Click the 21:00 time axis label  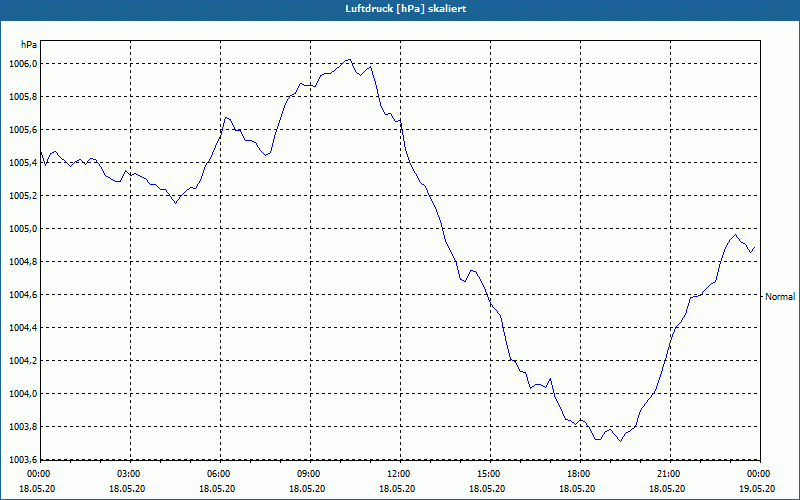(x=666, y=474)
